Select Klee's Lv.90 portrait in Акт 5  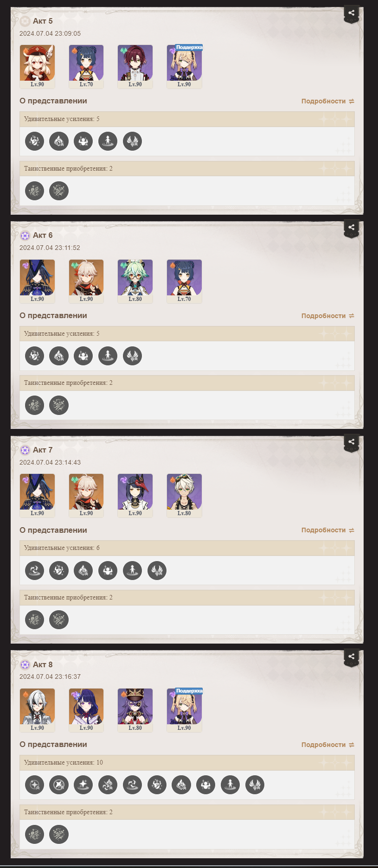[37, 66]
